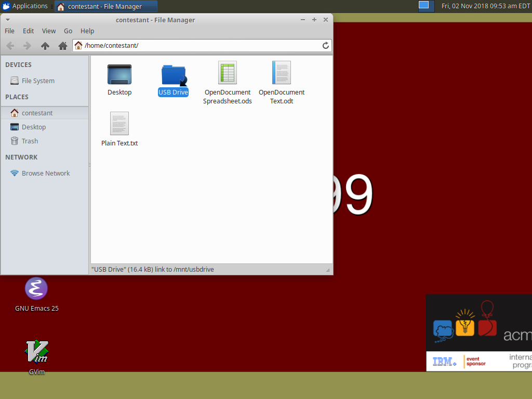Screen dimensions: 532x399
Task: Click the clock showing Fri, 02 Nov 2018
Action: click(x=485, y=6)
